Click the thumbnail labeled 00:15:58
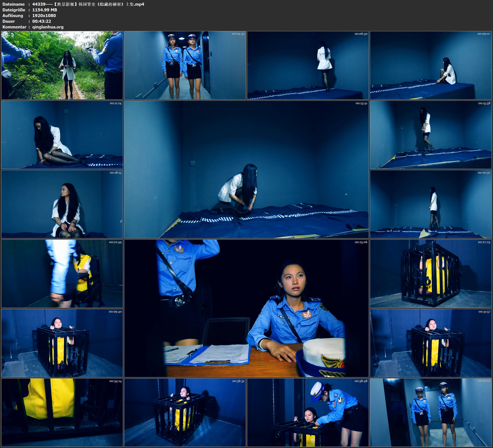 point(431,135)
